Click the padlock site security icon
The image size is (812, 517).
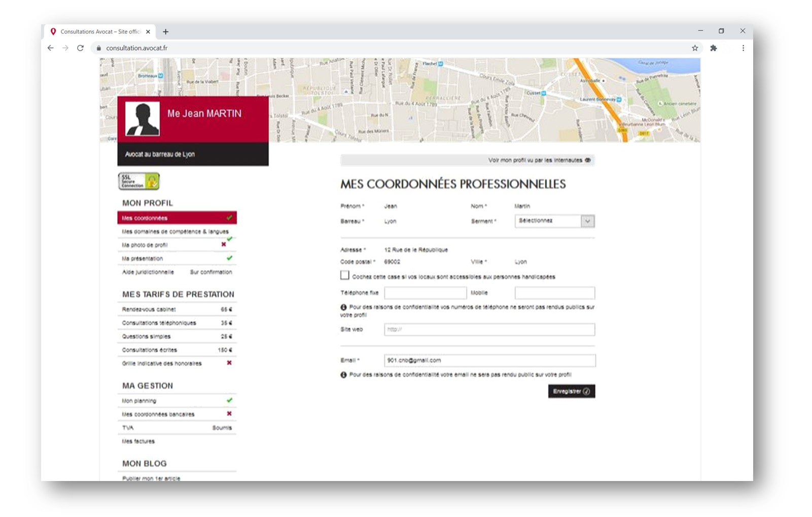pyautogui.click(x=98, y=48)
